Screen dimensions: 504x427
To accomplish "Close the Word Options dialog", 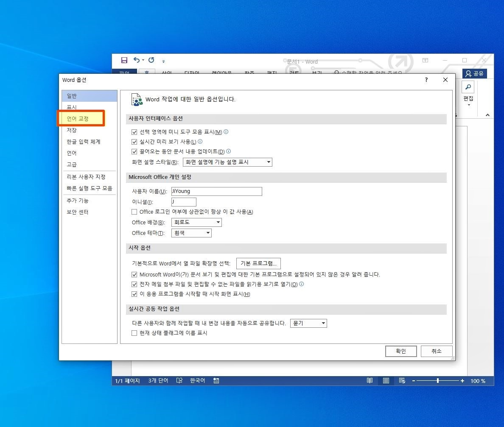I will pos(445,80).
